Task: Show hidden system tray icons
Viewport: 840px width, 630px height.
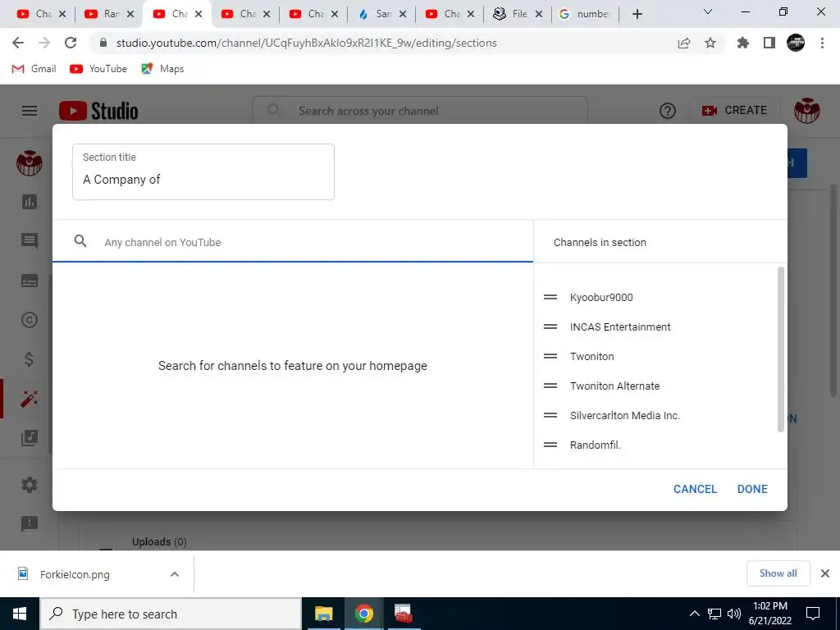Action: [694, 614]
